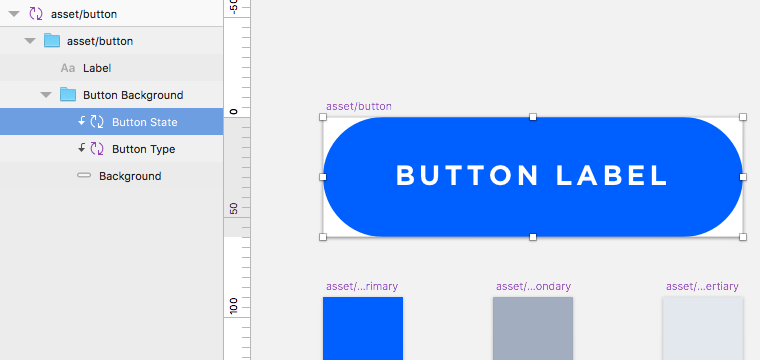760x360 pixels.
Task: Click the symbol icon of top asset/button
Action: tap(36, 14)
